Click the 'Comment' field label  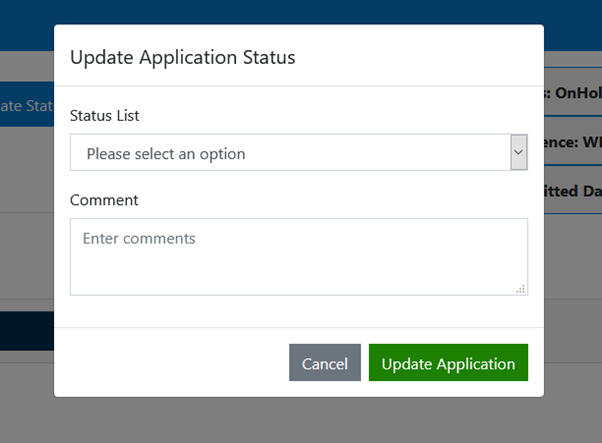point(104,200)
